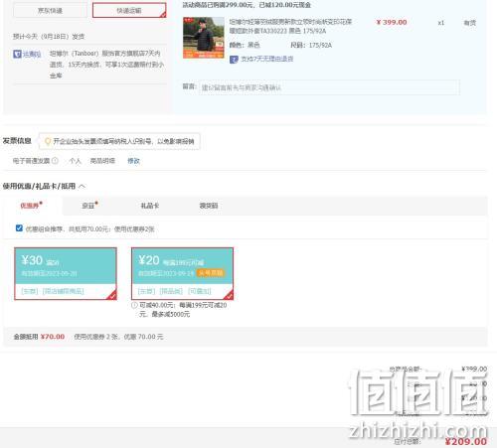The image size is (497, 448).
Task: Click 修改 to edit invoice info
Action: tap(133, 161)
